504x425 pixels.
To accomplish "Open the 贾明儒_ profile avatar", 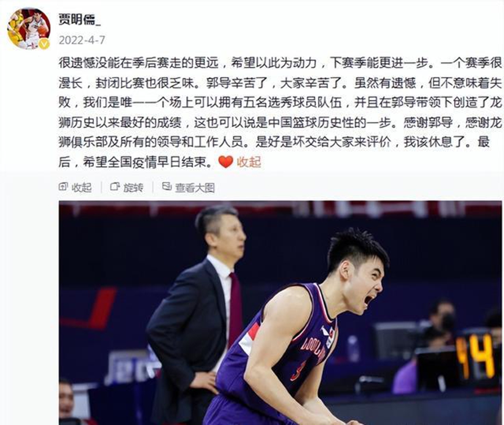I will (29, 28).
